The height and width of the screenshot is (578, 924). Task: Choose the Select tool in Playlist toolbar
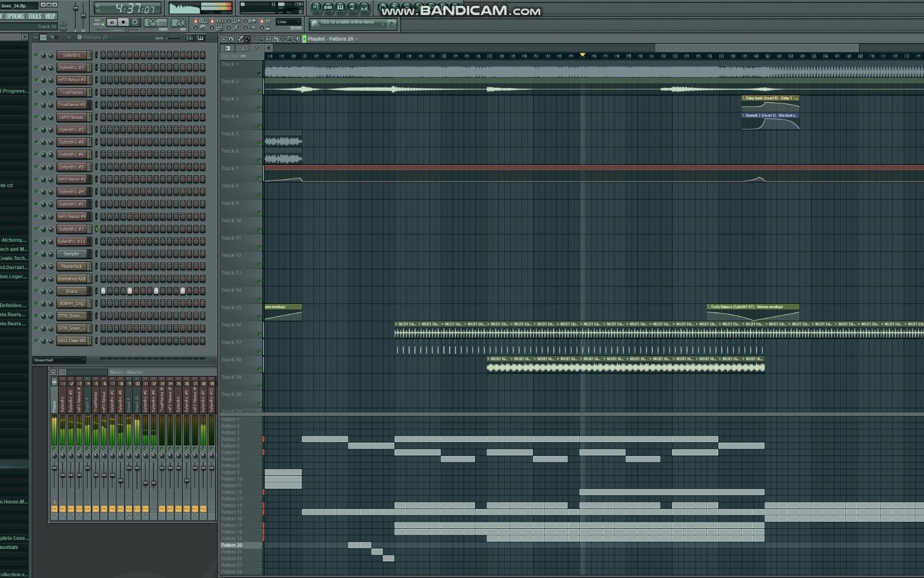(x=282, y=39)
